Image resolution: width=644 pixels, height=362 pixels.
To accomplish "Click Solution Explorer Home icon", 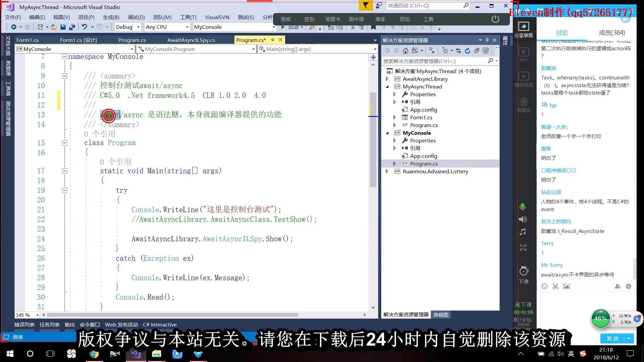I will [x=406, y=51].
